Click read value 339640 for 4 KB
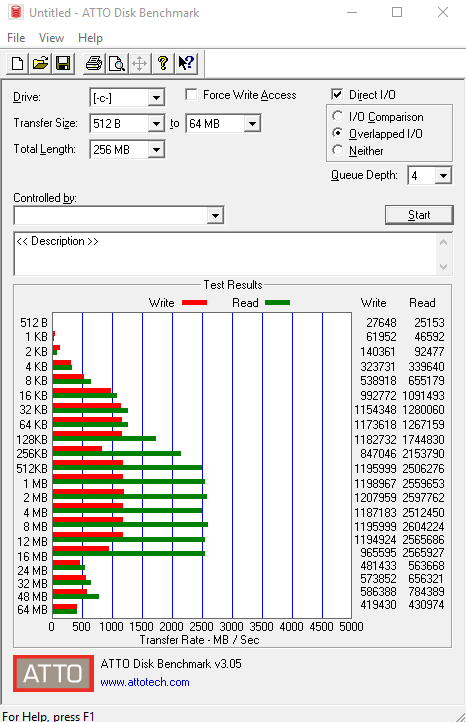This screenshot has height=722, width=466. point(426,367)
